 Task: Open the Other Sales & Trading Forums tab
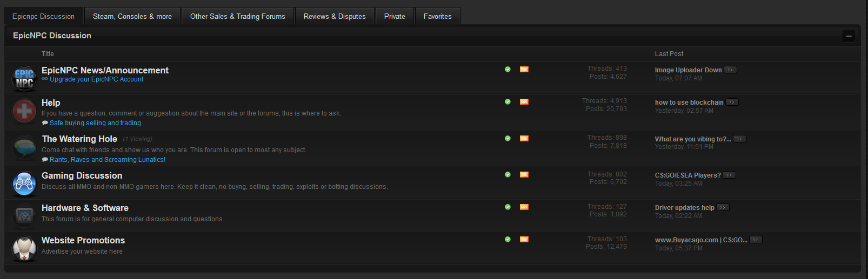click(238, 16)
